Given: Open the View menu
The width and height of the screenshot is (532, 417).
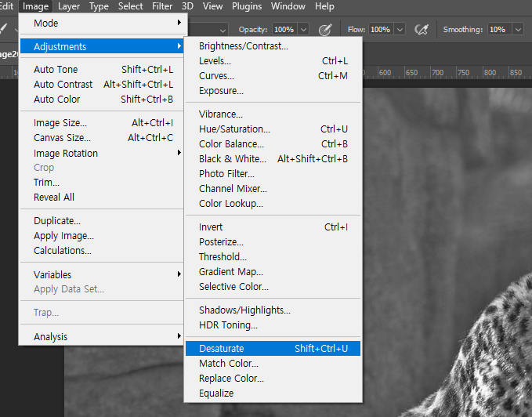Looking at the screenshot, I should coord(212,6).
